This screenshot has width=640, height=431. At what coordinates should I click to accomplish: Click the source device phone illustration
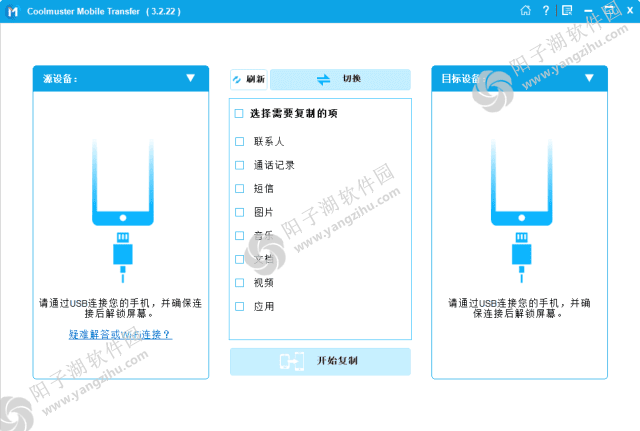pos(123,182)
